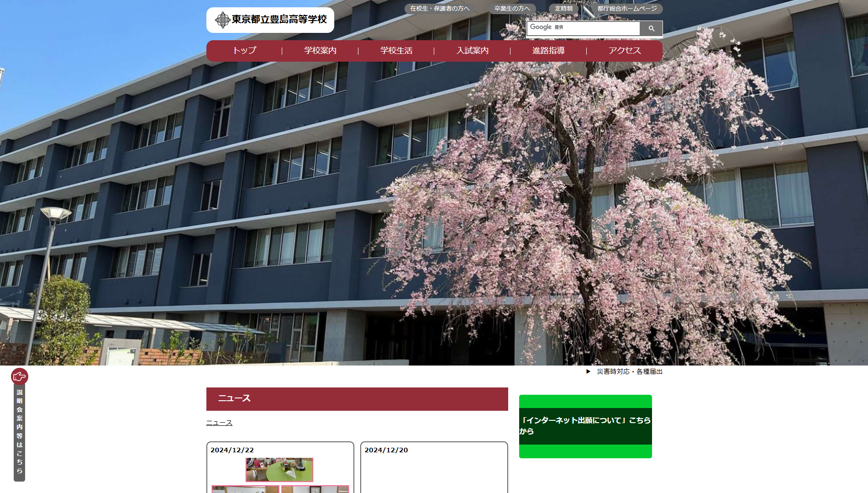Click the ニュース underlined link
This screenshot has height=493, width=868.
click(x=219, y=423)
